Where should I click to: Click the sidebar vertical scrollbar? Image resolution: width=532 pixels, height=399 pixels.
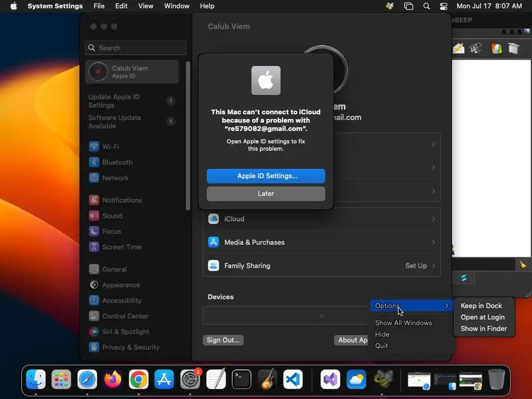tap(188, 136)
